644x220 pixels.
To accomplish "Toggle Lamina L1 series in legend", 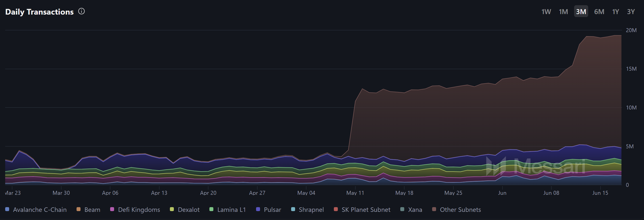I will point(227,209).
